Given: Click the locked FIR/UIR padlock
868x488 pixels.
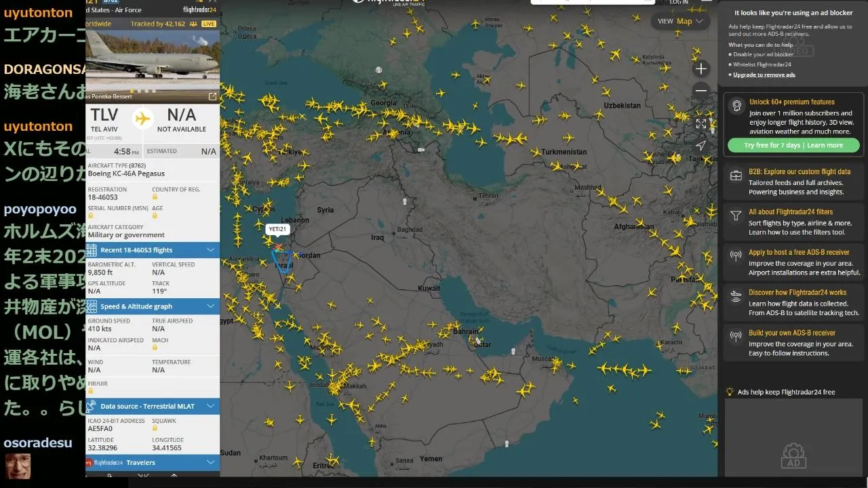Looking at the screenshot, I should 90,390.
